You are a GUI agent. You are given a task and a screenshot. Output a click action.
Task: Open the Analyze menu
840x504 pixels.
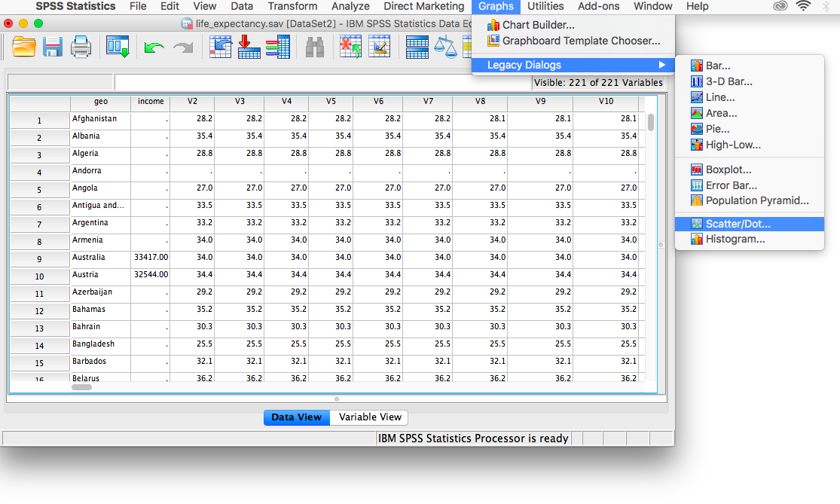tap(350, 7)
